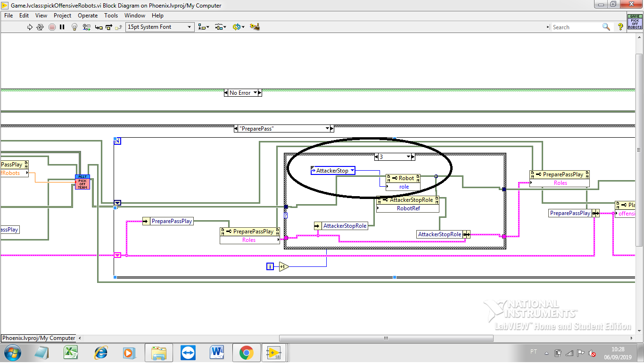Select the AttackerStopRole bundle node header
The height and width of the screenshot is (364, 644).
tap(408, 200)
